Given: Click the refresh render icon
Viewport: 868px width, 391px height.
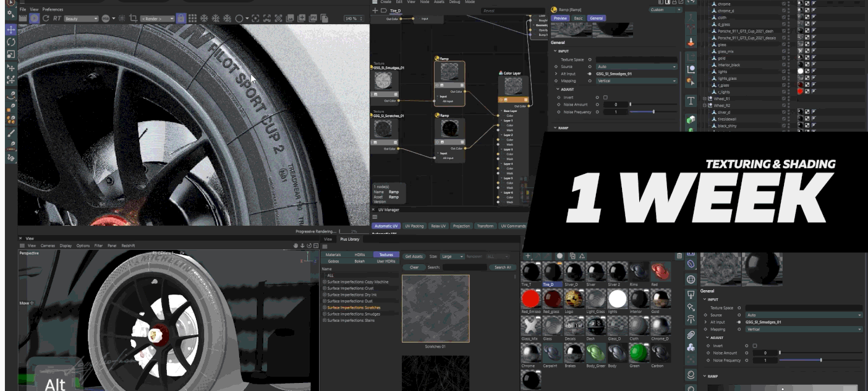Looking at the screenshot, I should (x=46, y=19).
